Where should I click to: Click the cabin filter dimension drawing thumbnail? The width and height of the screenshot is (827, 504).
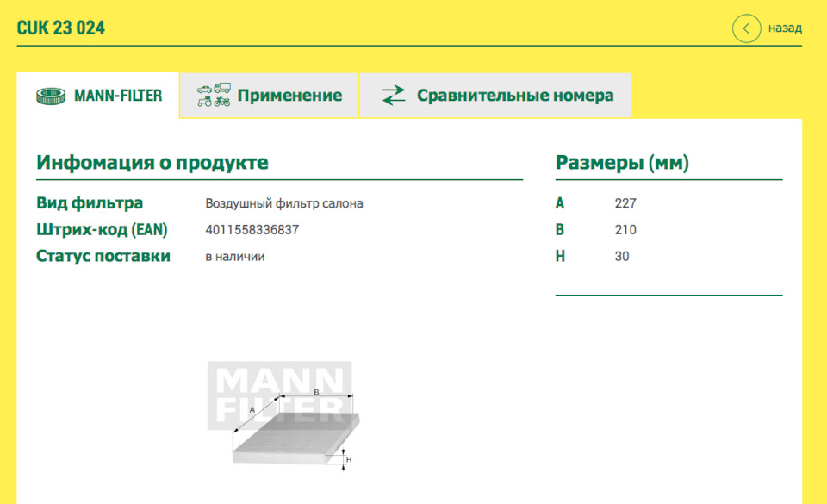(283, 415)
